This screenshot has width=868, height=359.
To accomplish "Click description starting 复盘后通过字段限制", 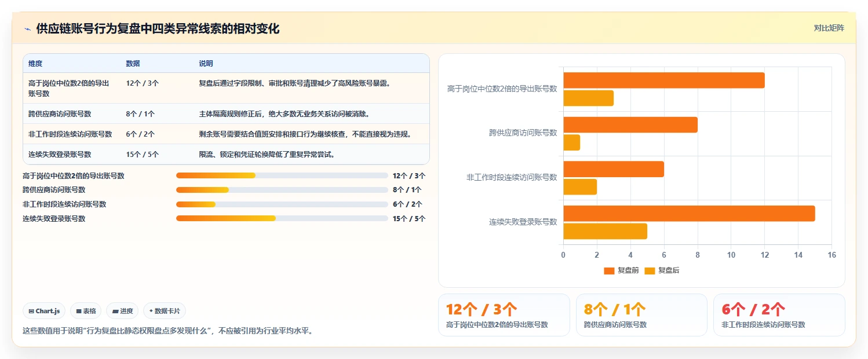I will click(295, 83).
